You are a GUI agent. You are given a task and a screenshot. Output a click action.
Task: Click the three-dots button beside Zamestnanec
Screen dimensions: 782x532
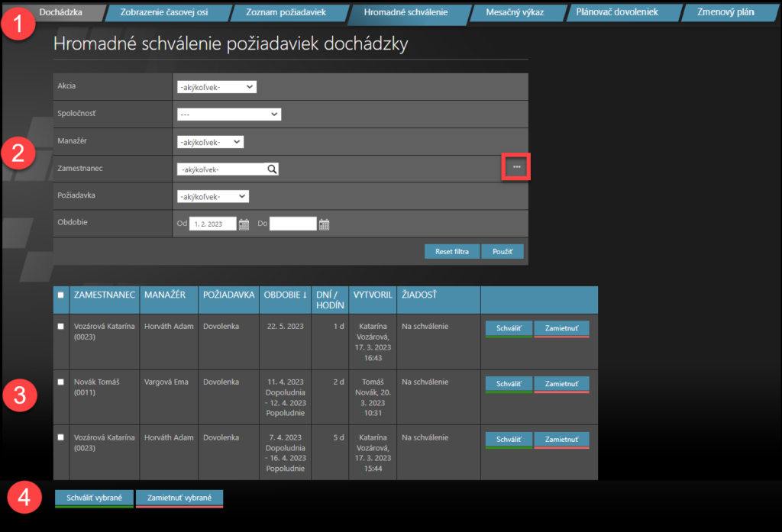coord(517,167)
